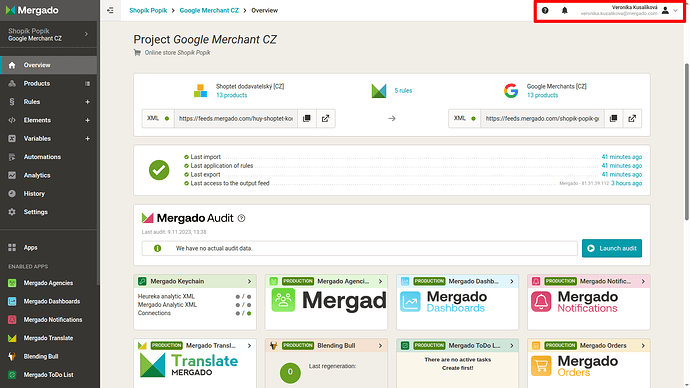Open Mergado Notifications app in sidebar
The image size is (690, 388).
(x=48, y=320)
